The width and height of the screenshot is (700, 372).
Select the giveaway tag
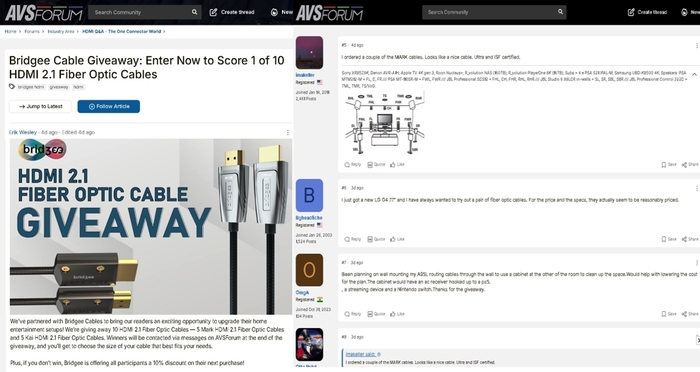59,87
